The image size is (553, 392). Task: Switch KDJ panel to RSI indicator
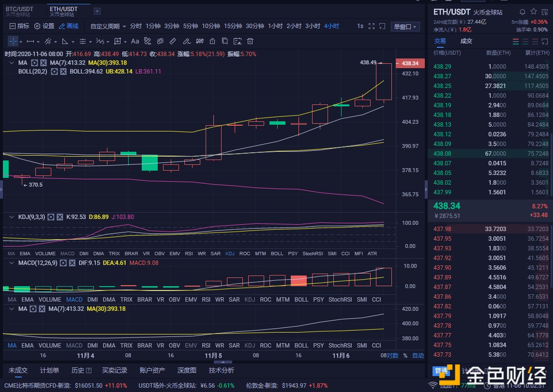[189, 254]
